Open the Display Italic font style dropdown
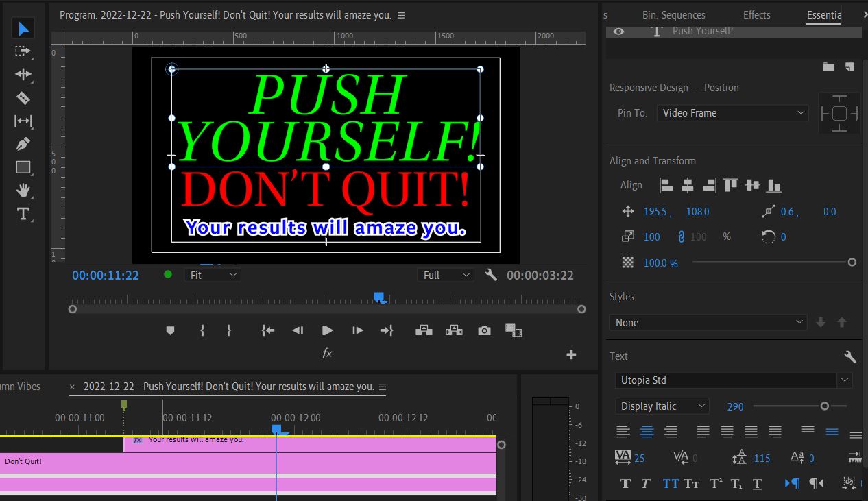 662,406
